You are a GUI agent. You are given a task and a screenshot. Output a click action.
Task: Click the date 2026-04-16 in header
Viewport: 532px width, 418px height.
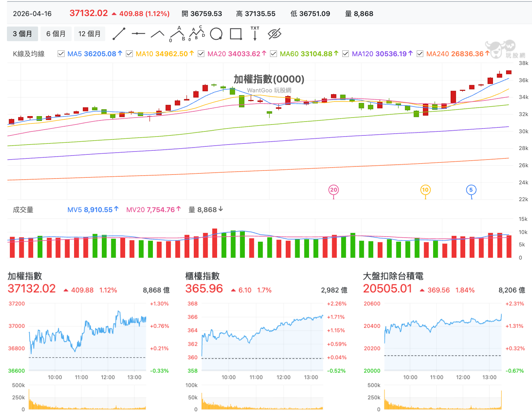pos(32,14)
